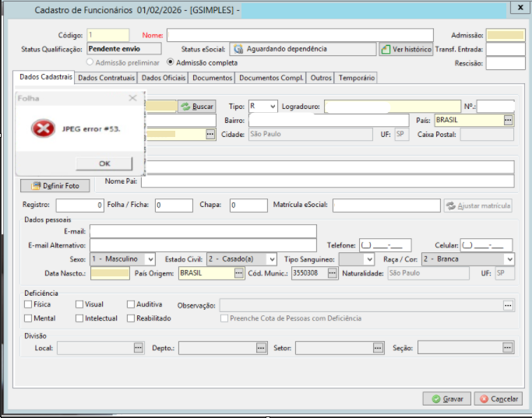Click the Transf. Entrada field
532x418 pixels.
pos(506,49)
